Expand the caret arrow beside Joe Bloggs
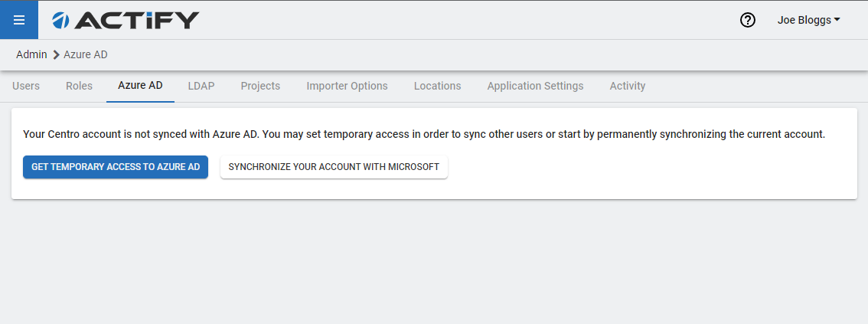The width and height of the screenshot is (868, 324). click(x=837, y=20)
